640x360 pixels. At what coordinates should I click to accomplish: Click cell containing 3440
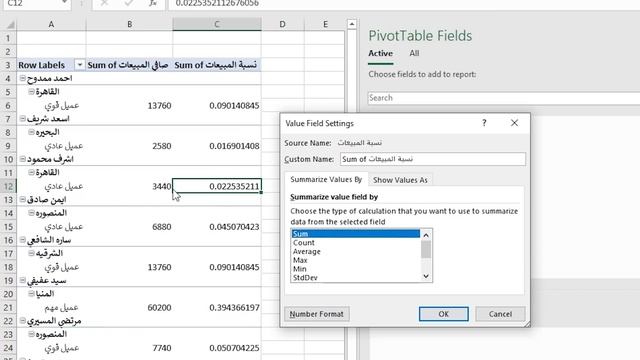pos(129,186)
